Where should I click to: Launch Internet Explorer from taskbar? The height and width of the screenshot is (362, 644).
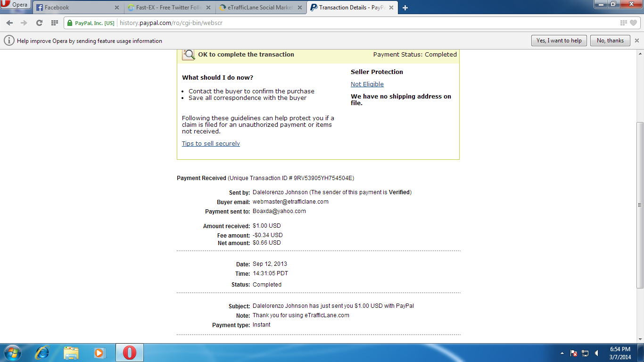click(x=42, y=353)
